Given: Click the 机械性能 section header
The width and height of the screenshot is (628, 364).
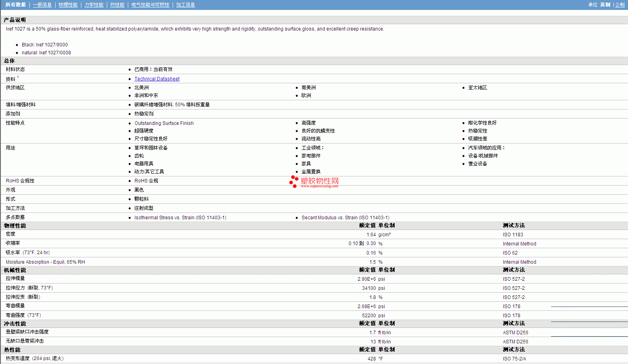Looking at the screenshot, I should point(15,270).
